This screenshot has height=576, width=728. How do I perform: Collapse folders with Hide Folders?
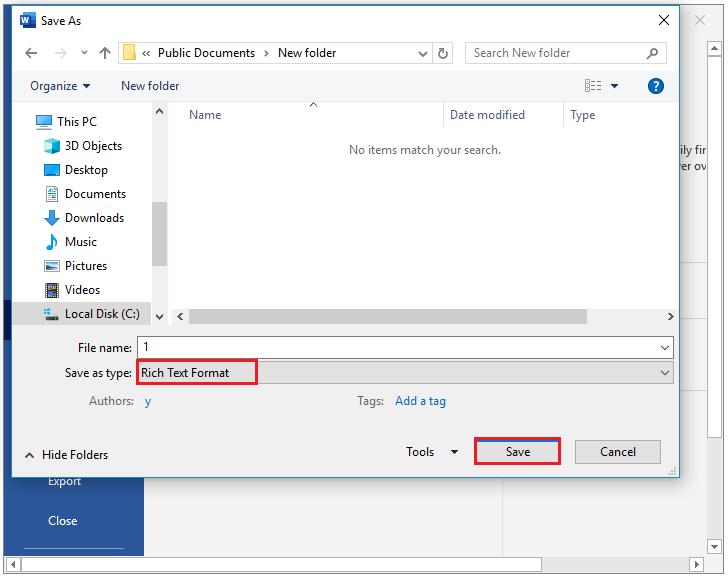pyautogui.click(x=66, y=455)
